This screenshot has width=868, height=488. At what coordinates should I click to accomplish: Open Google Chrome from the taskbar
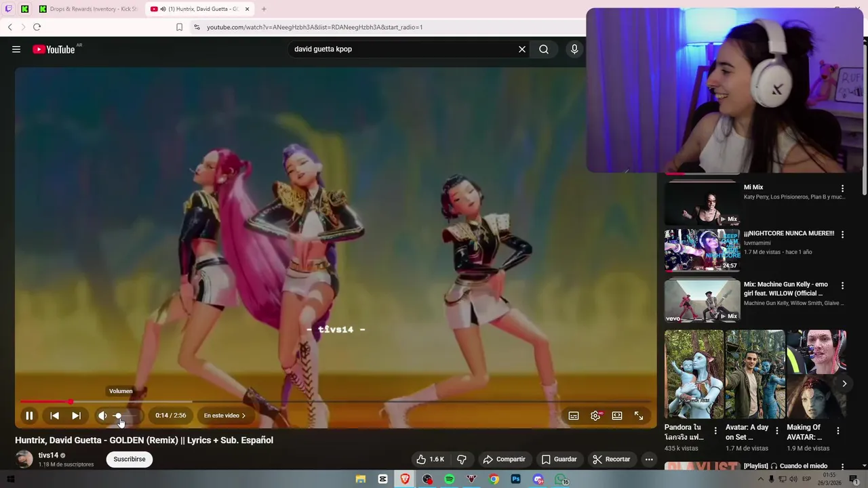pyautogui.click(x=494, y=479)
